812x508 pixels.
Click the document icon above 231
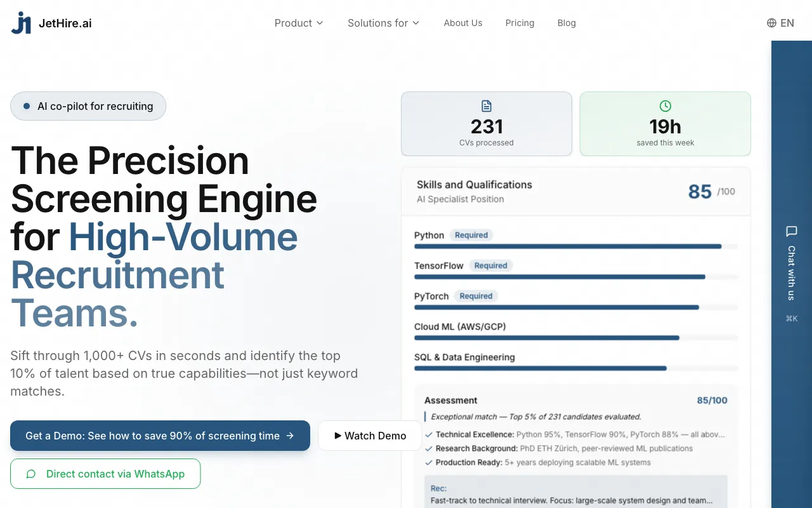pos(487,106)
